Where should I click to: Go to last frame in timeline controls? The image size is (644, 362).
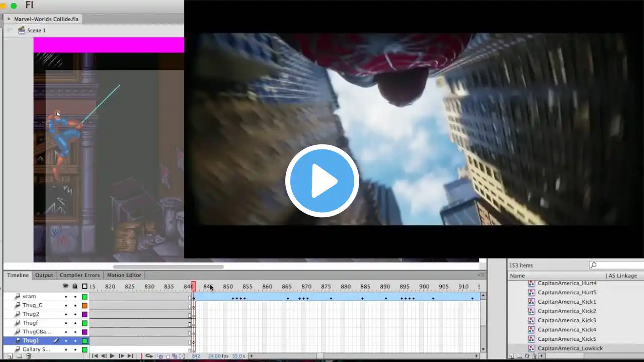pos(130,356)
